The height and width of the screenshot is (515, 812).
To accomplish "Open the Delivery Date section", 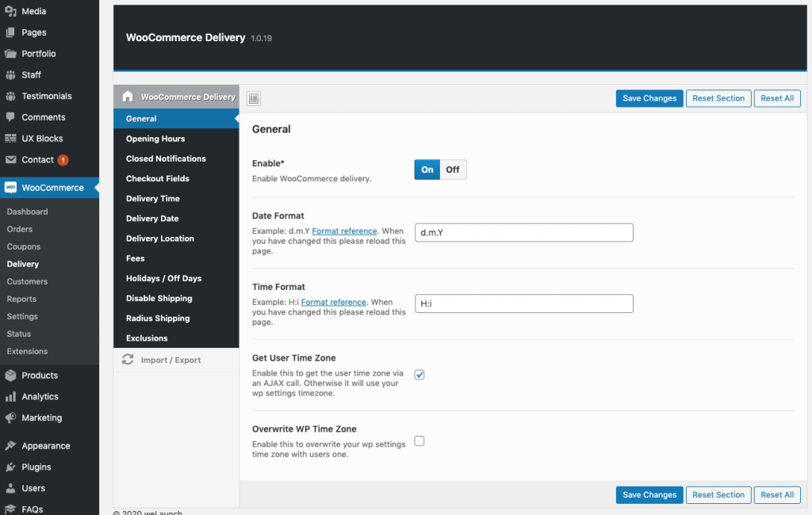I will pyautogui.click(x=176, y=219).
